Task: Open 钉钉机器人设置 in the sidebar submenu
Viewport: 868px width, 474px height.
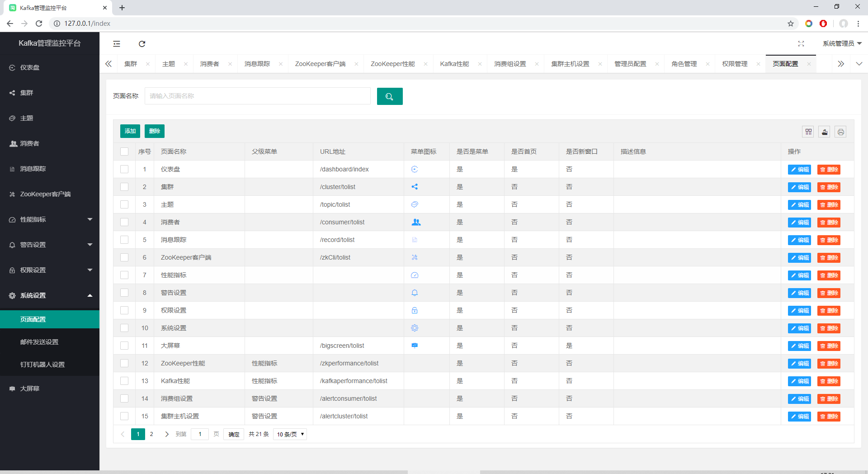Action: coord(50,365)
